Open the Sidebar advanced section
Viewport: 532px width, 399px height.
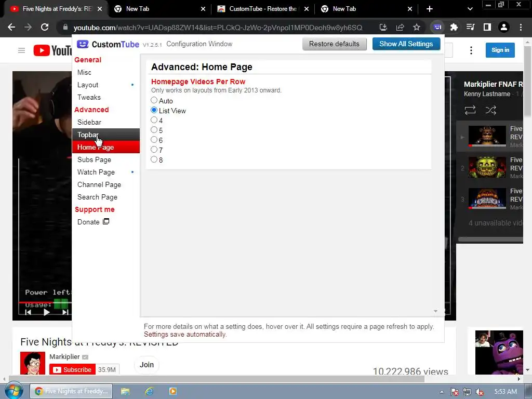[106, 122]
